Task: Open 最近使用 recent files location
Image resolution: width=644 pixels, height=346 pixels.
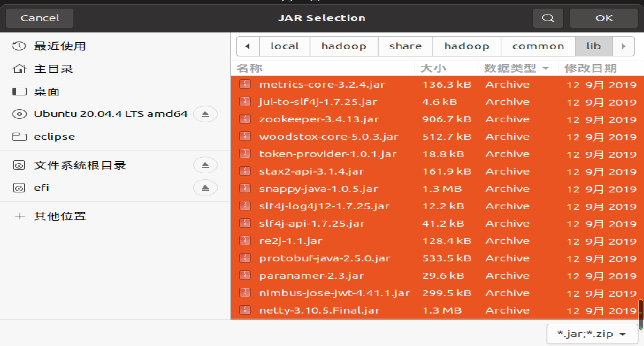Action: [x=60, y=46]
